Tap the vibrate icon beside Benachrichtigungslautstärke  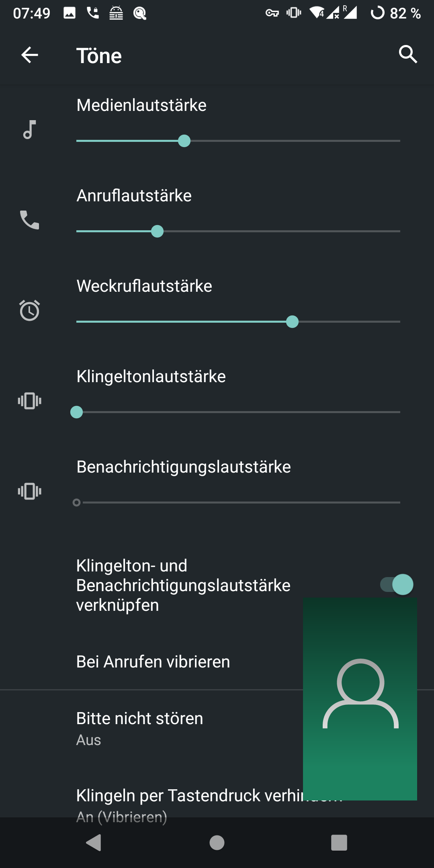(30, 491)
